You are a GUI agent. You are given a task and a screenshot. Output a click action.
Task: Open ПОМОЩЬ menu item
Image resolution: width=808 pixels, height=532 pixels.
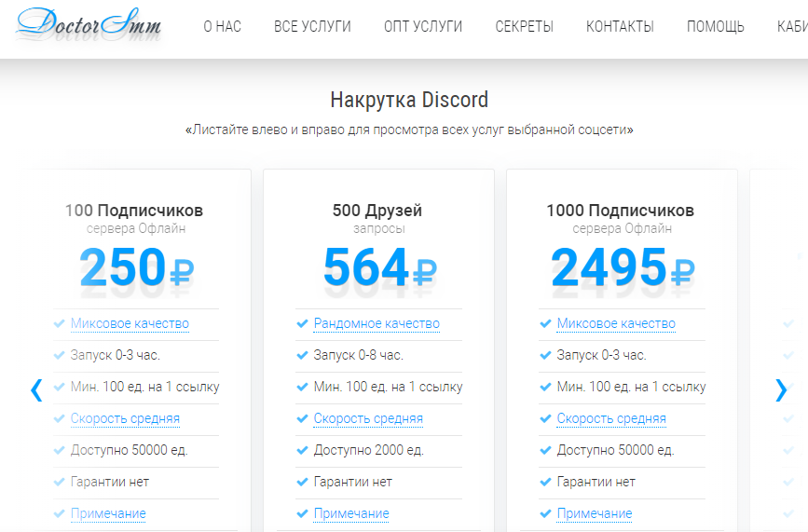click(715, 26)
